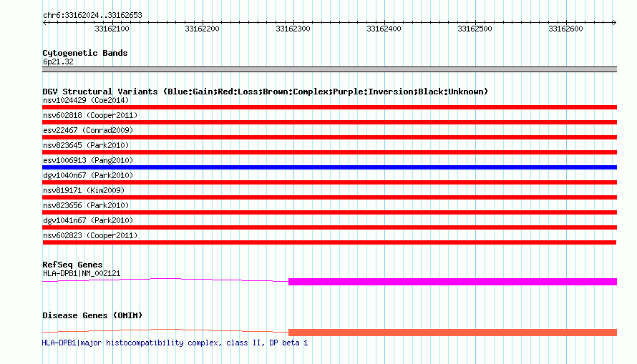Select variant label nsv602818 (Cooper2011)
This screenshot has width=637, height=364.
[x=90, y=115]
